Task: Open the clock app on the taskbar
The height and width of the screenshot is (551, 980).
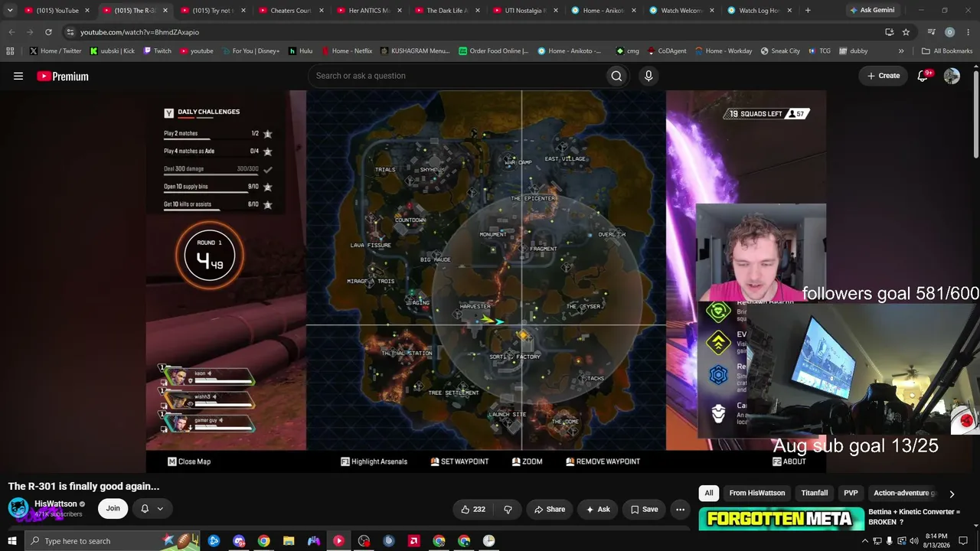Action: (488, 541)
